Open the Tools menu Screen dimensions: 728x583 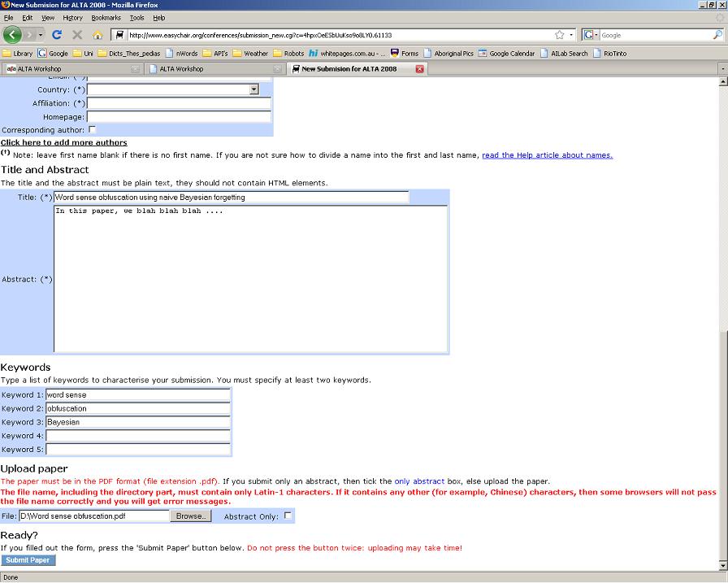(x=136, y=18)
